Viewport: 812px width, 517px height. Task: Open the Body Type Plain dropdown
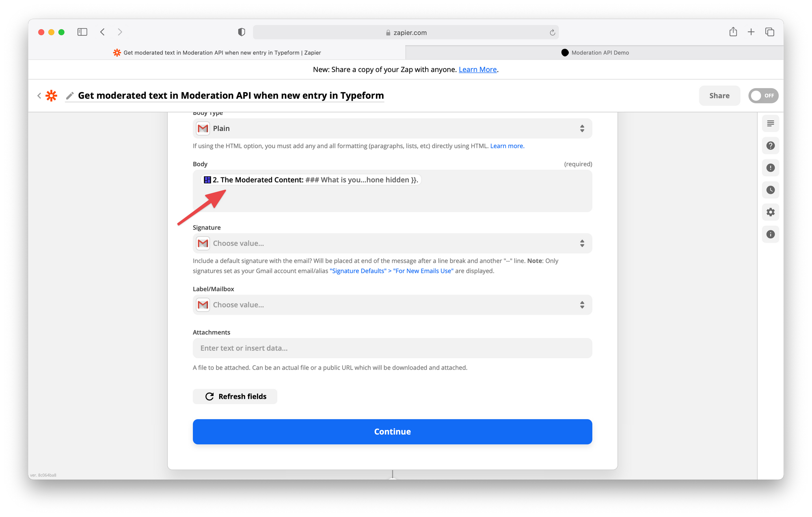click(x=392, y=128)
